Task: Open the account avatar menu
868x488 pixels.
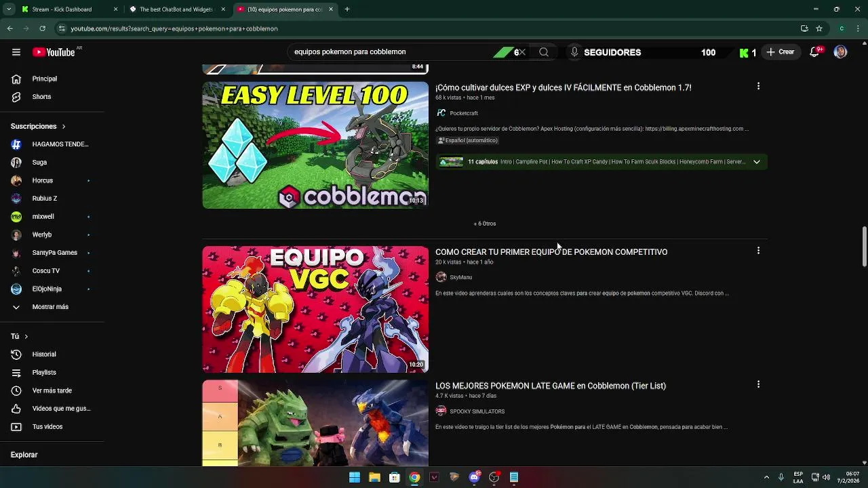Action: [840, 52]
